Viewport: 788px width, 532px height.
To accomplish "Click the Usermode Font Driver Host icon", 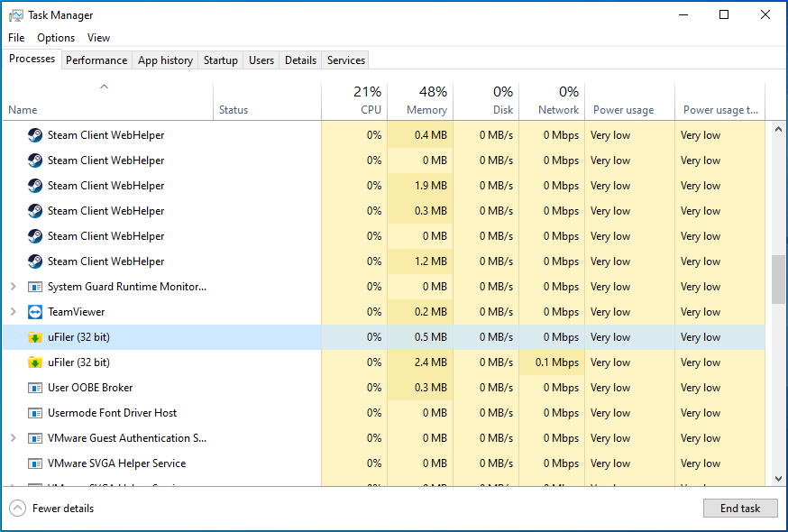I will (35, 413).
